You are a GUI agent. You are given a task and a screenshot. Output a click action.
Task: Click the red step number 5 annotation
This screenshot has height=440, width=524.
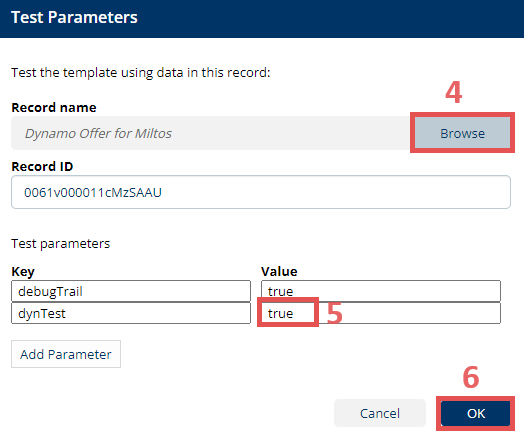point(335,313)
